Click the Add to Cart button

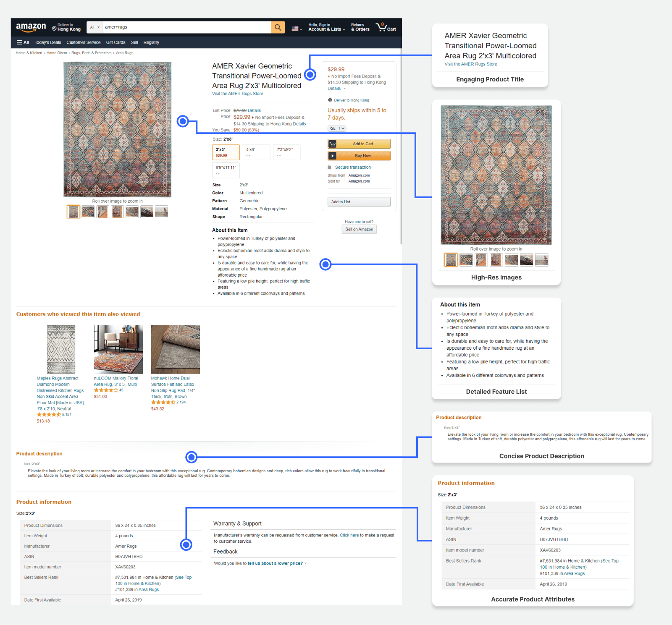click(359, 144)
